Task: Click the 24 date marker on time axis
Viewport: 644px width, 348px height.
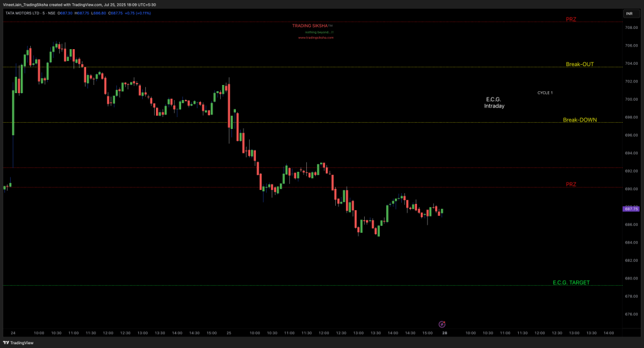Action: [13, 332]
